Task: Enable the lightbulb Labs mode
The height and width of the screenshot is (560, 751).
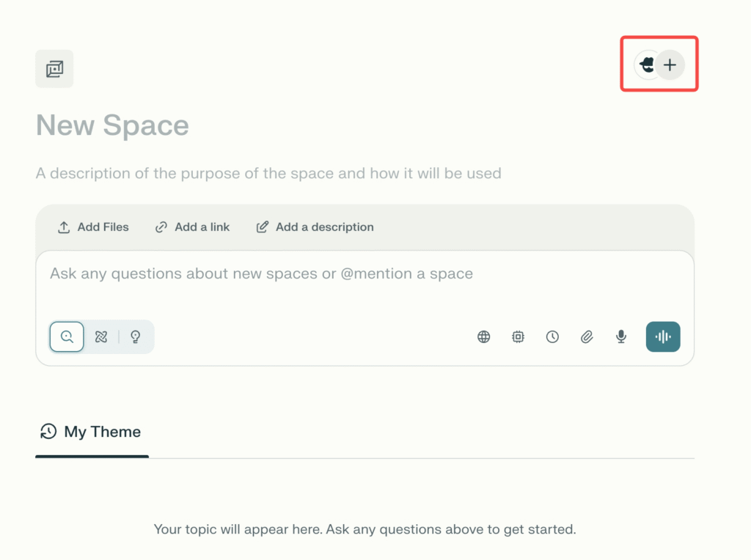Action: coord(135,337)
